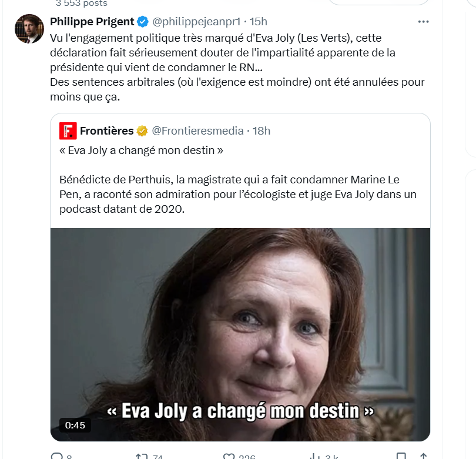Like the post with the heart icon
476x459 pixels.
click(x=229, y=457)
